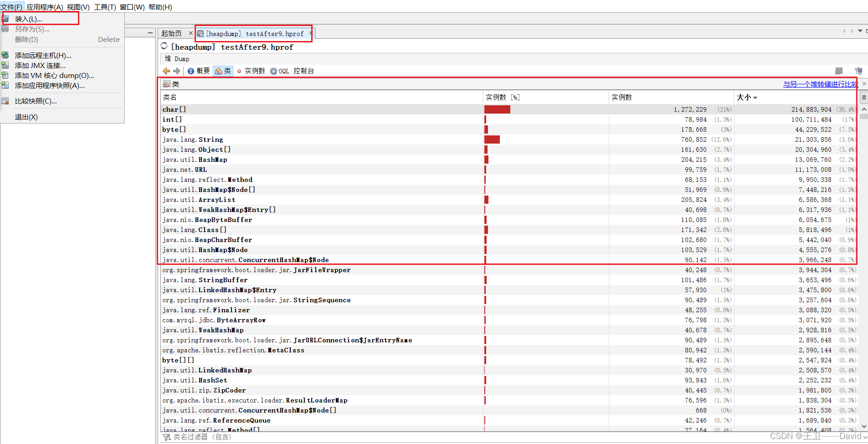Select the MetaClass class row
868x444 pixels.
click(509, 350)
